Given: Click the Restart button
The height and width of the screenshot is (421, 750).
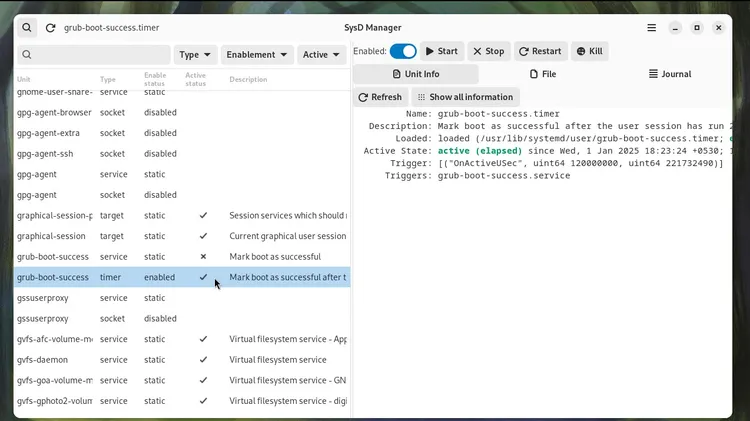Looking at the screenshot, I should (540, 51).
